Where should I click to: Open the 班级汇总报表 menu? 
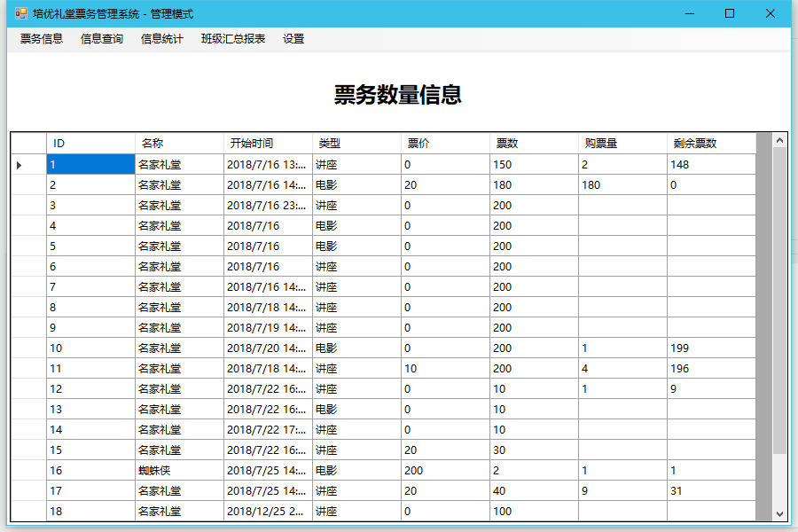coord(233,39)
